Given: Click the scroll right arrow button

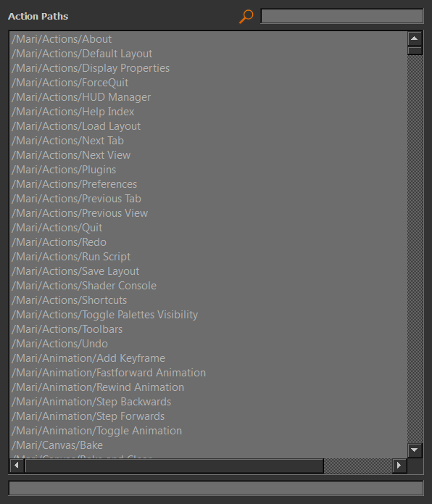Looking at the screenshot, I should (x=399, y=465).
